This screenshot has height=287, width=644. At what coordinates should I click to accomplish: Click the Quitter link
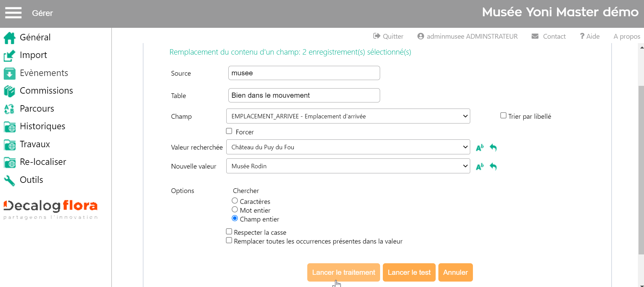pos(393,36)
